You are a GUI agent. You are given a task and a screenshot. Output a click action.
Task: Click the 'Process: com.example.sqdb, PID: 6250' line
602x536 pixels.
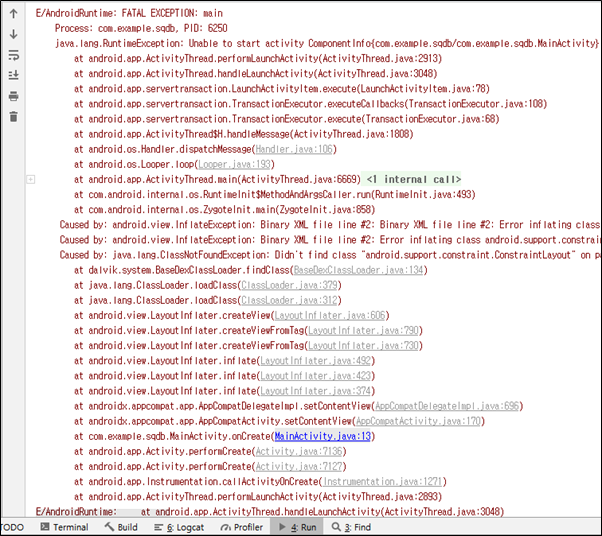(141, 28)
